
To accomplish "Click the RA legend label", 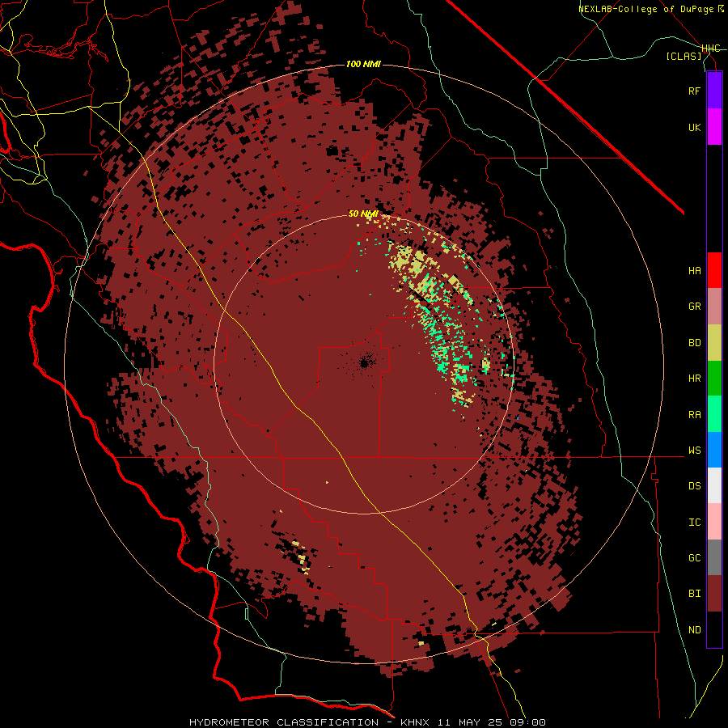I will point(695,415).
